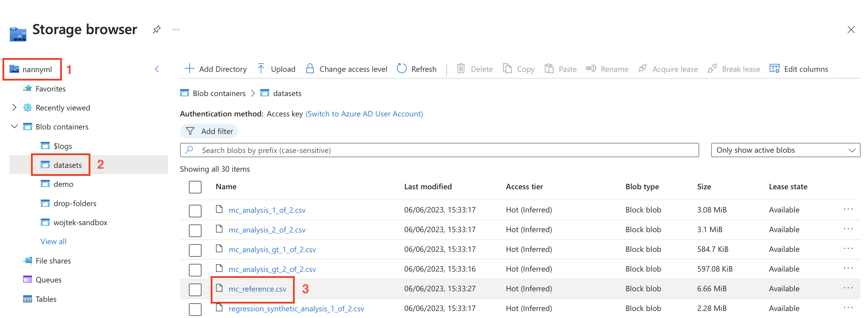
Task: Click the Search blobs by prefix field
Action: pyautogui.click(x=440, y=150)
